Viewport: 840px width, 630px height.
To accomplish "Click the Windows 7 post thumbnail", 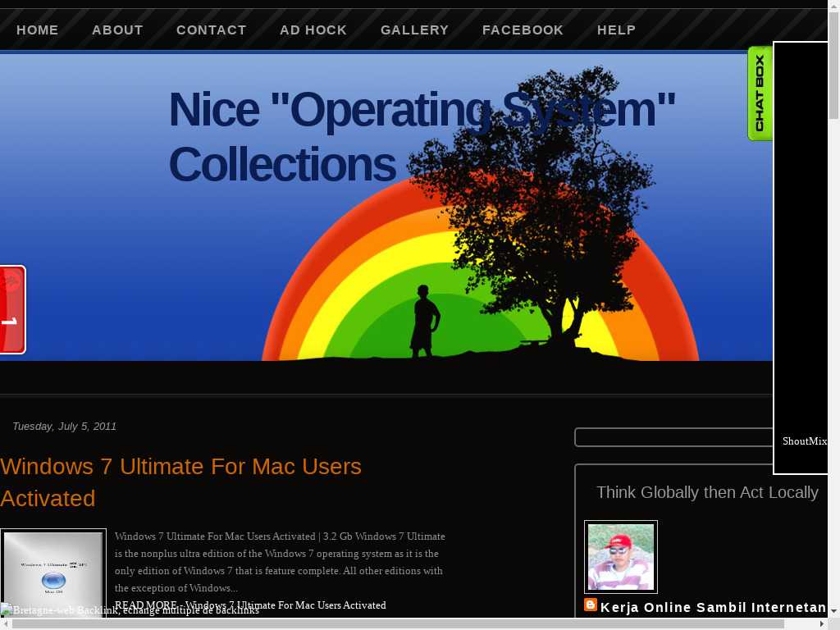I will pyautogui.click(x=53, y=573).
